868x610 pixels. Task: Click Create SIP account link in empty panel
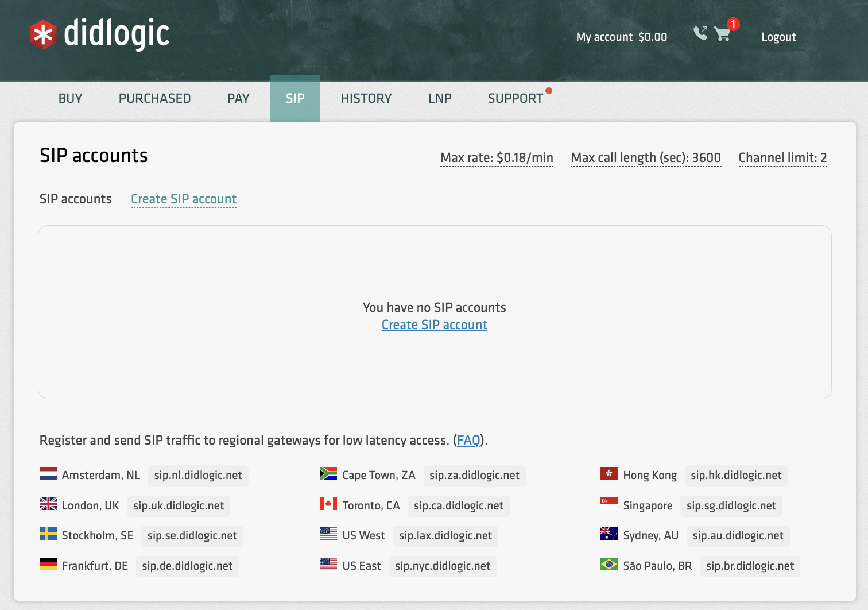434,325
